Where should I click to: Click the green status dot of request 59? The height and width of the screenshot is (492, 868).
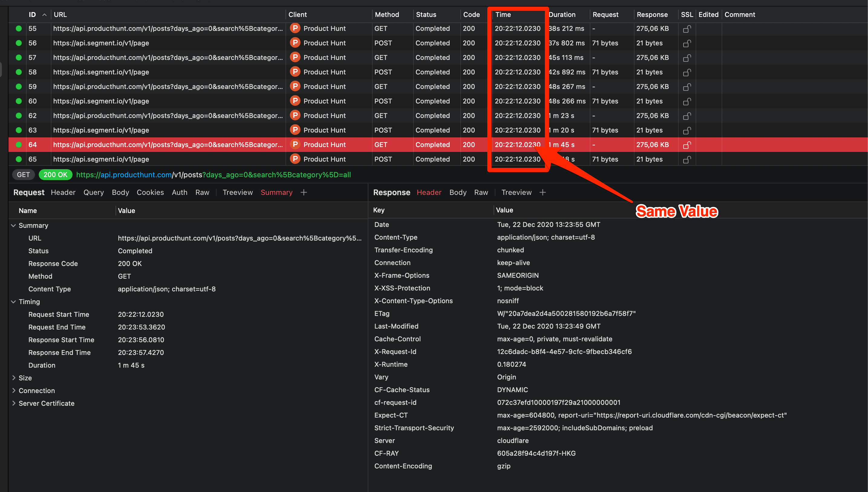click(x=19, y=87)
